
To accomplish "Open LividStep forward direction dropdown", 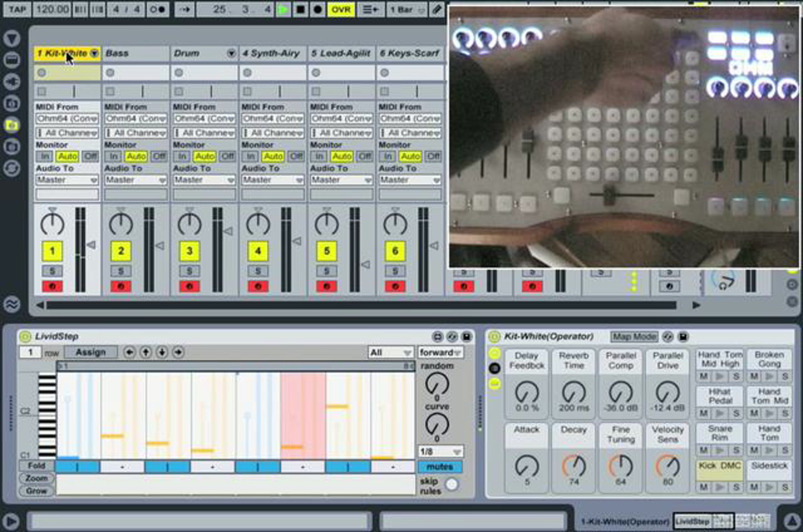I will pyautogui.click(x=440, y=353).
